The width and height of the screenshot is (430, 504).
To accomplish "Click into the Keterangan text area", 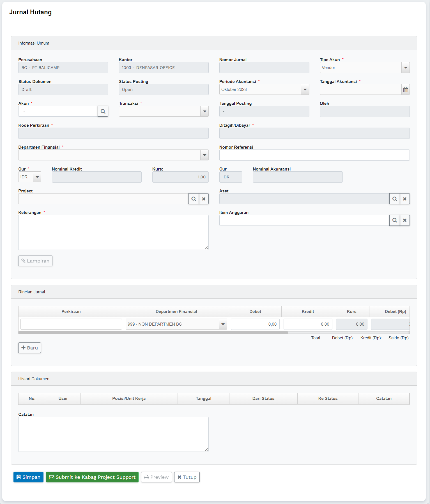I will click(113, 232).
